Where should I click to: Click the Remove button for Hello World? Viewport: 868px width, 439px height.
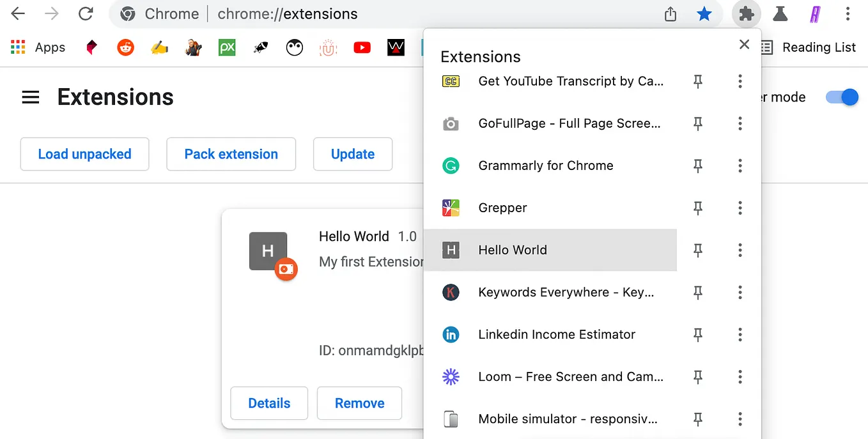pyautogui.click(x=359, y=403)
